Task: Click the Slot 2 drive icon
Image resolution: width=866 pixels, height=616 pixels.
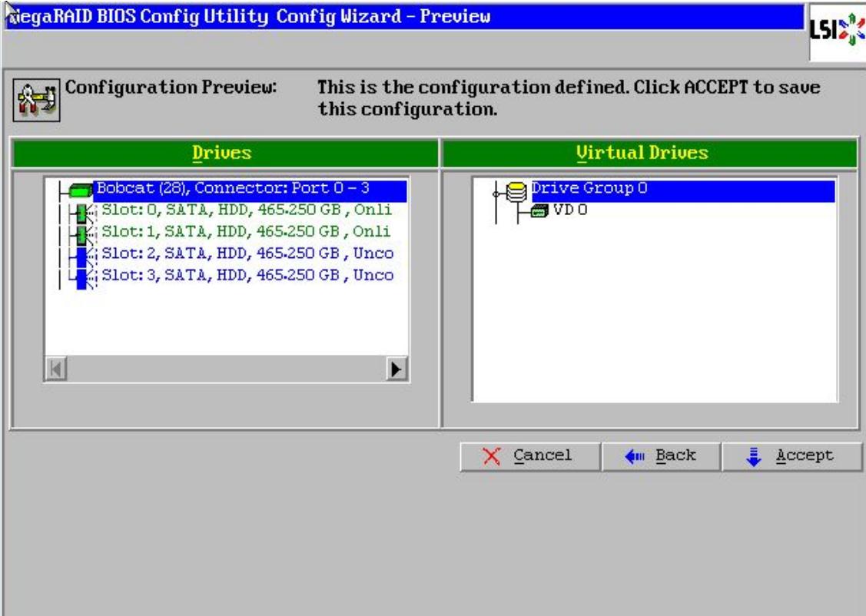Action: click(x=84, y=257)
